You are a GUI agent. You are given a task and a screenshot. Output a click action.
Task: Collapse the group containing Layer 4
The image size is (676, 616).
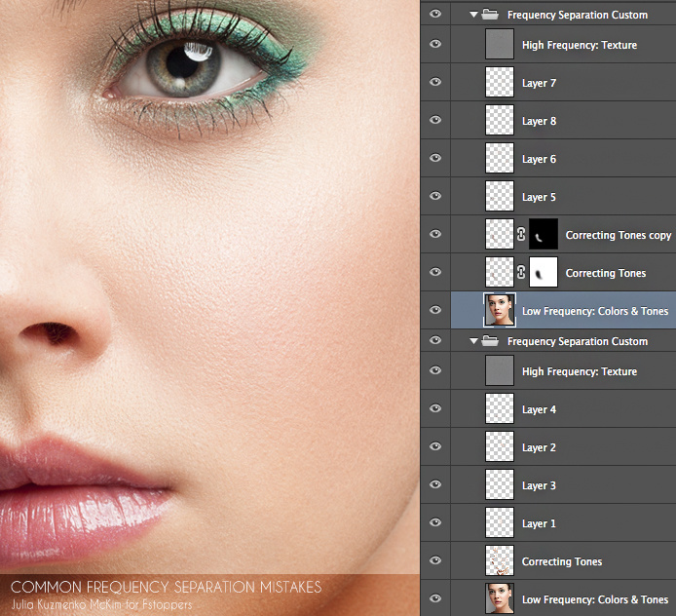tap(473, 341)
